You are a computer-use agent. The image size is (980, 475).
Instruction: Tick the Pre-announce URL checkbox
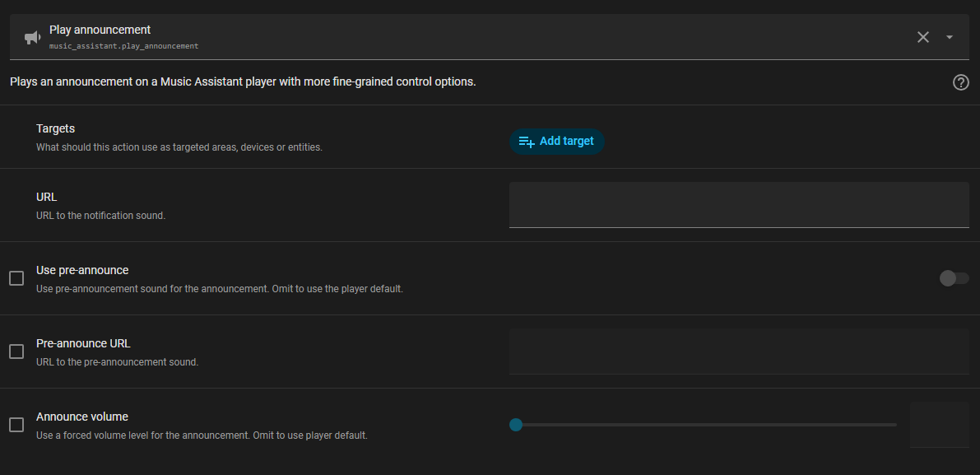(x=16, y=352)
